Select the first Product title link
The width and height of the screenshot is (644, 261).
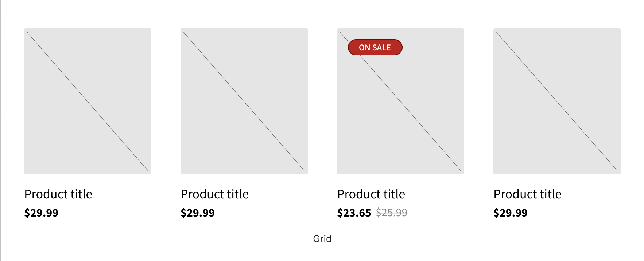58,194
